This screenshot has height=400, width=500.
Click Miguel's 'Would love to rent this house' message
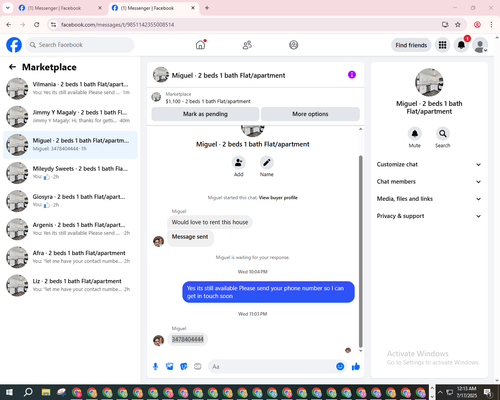pyautogui.click(x=210, y=222)
